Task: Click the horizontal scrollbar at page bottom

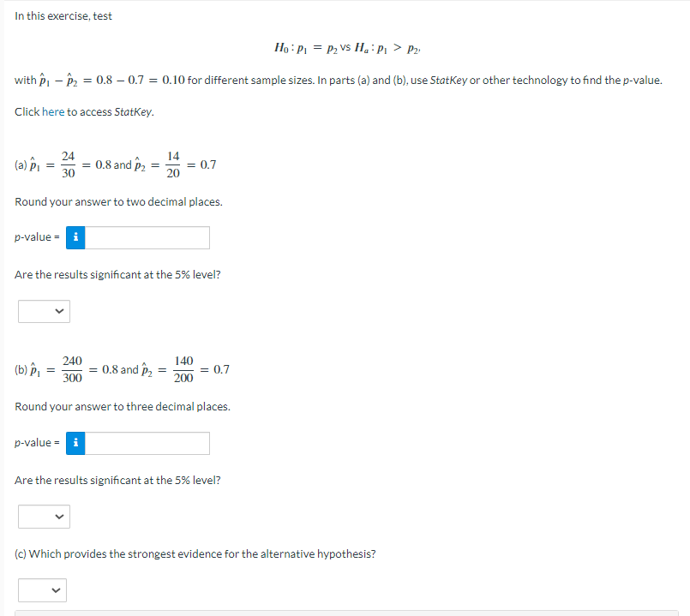Action: [343, 612]
